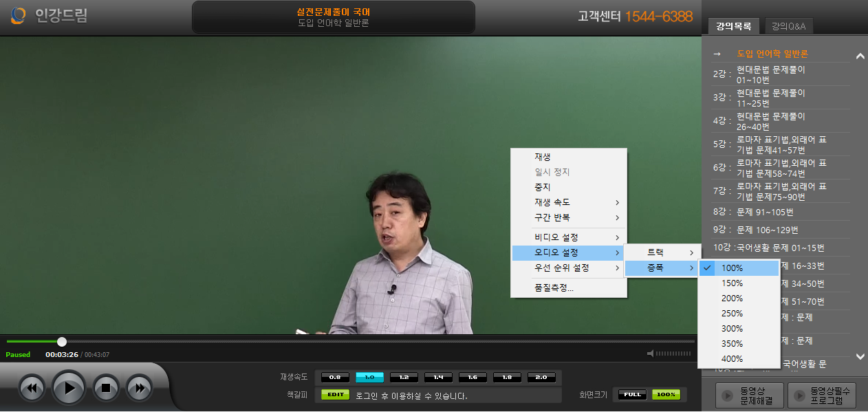Set playback speed to 1.4

point(438,377)
